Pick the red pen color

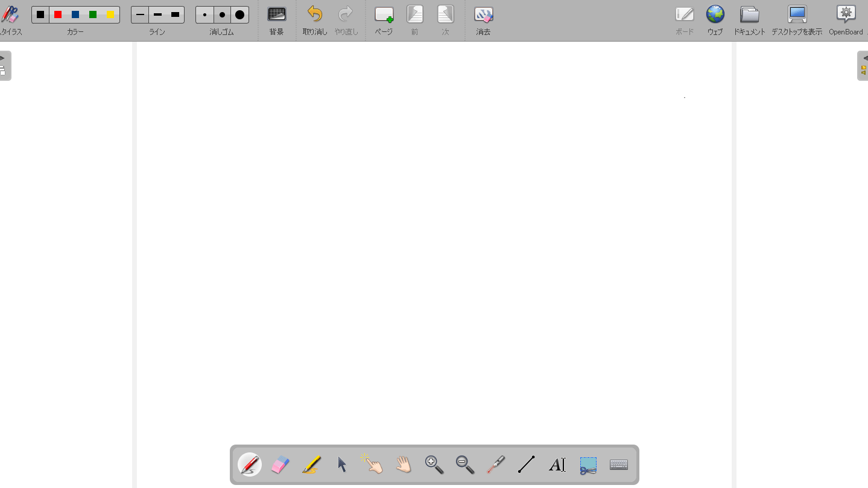[x=58, y=14]
